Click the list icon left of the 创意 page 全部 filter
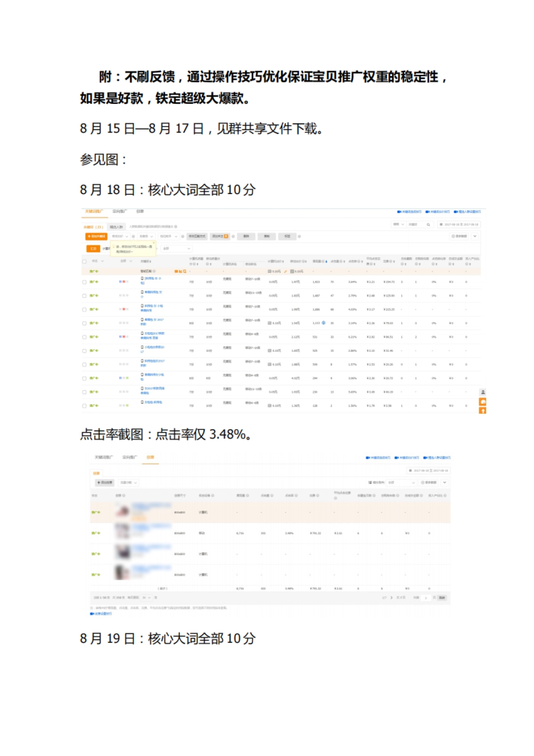Viewport: 534px width, 756px height. click(x=370, y=483)
